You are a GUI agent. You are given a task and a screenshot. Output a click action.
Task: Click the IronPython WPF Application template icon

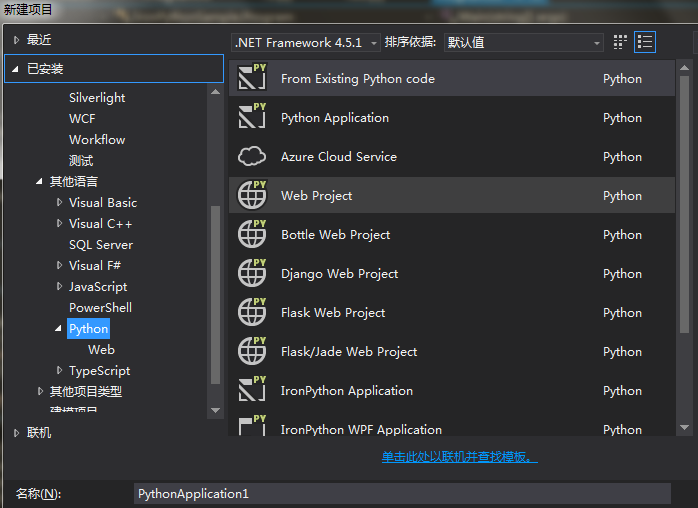click(x=252, y=425)
